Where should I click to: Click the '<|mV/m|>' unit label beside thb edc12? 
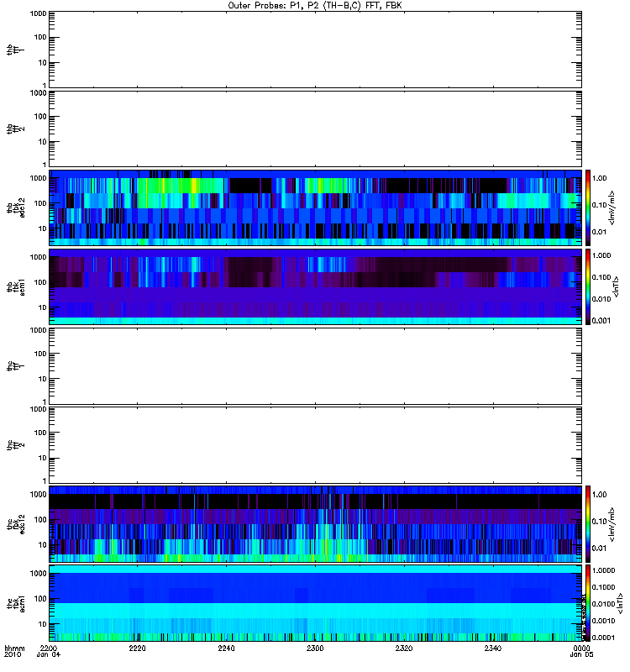(x=612, y=207)
